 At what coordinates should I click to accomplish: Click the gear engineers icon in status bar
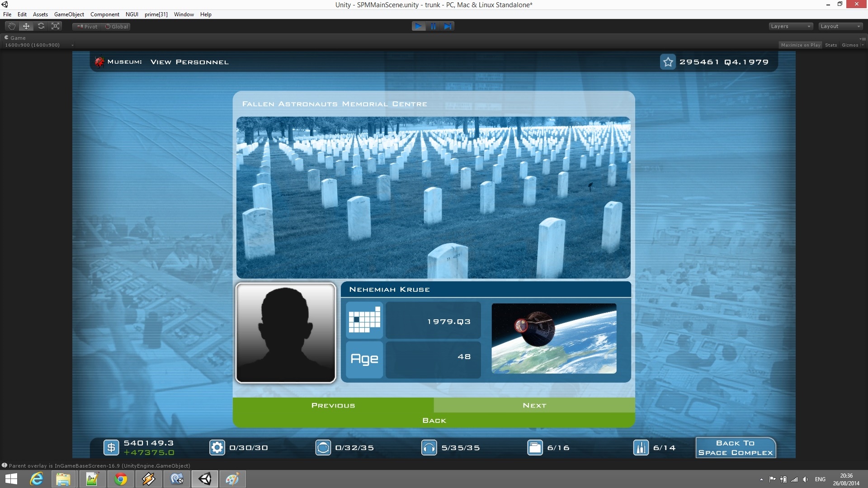217,448
